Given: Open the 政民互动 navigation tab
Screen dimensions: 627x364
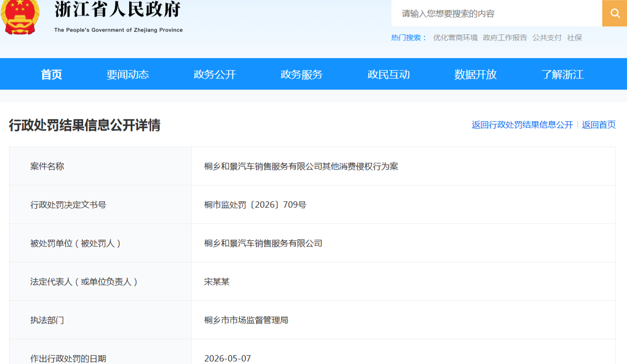Looking at the screenshot, I should pos(389,74).
